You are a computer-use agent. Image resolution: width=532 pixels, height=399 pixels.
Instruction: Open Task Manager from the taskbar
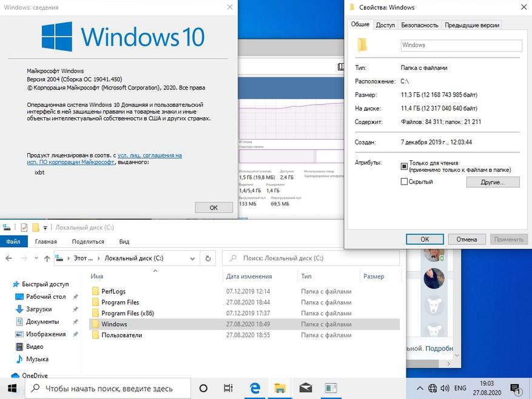331,388
